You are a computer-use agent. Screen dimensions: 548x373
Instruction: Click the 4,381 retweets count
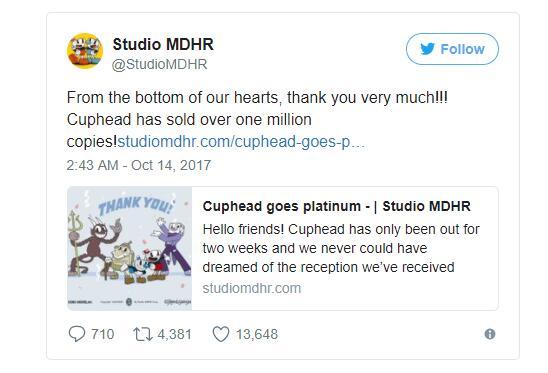point(174,334)
